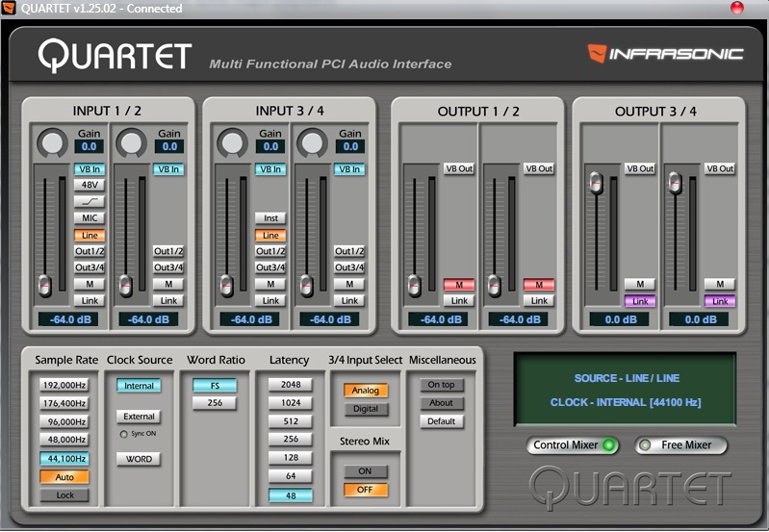769x532 pixels.
Task: Select Internal clock source
Action: click(139, 386)
